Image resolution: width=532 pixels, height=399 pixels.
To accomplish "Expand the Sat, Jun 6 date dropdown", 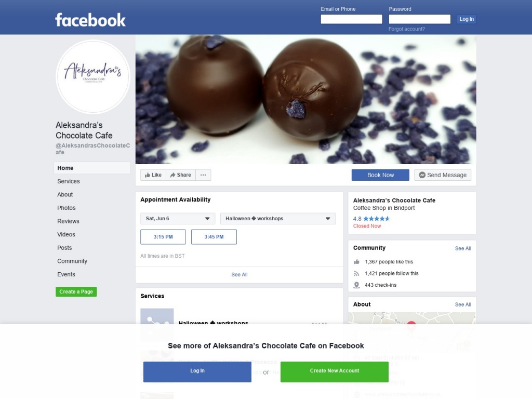I will coord(178,219).
